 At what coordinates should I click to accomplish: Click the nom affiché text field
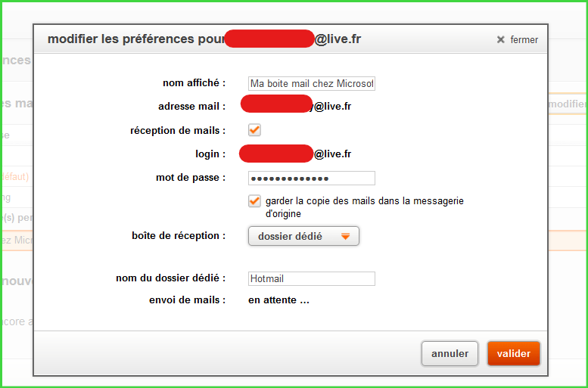311,83
